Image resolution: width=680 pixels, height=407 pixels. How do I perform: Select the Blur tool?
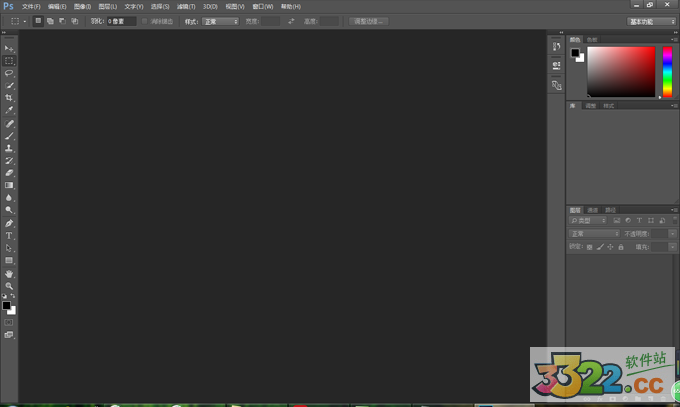(9, 198)
